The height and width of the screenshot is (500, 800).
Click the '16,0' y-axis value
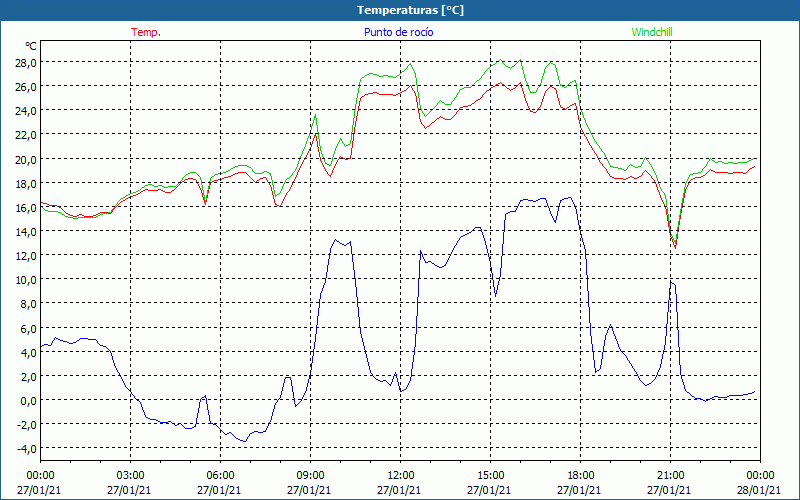tap(26, 207)
